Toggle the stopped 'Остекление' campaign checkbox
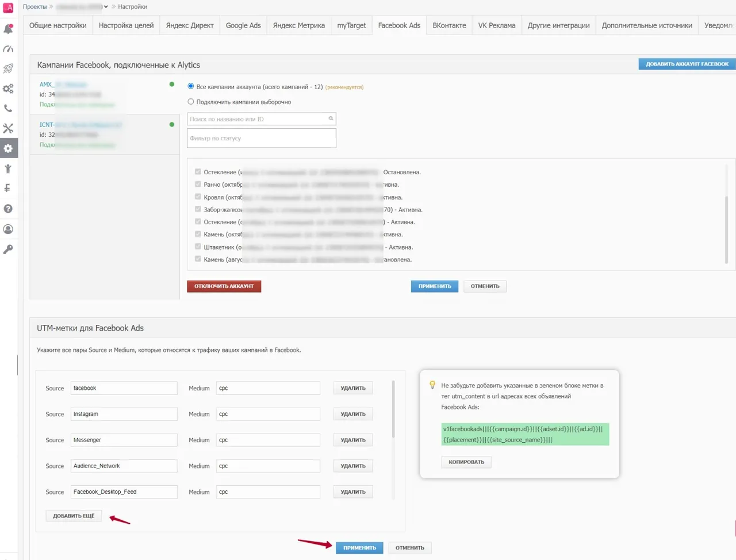The width and height of the screenshot is (736, 560). coord(198,171)
